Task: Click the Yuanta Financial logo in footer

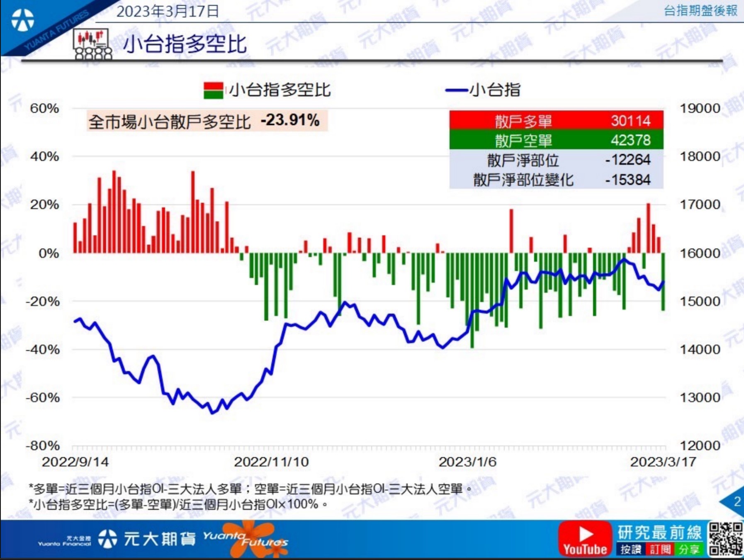Action: click(x=64, y=541)
